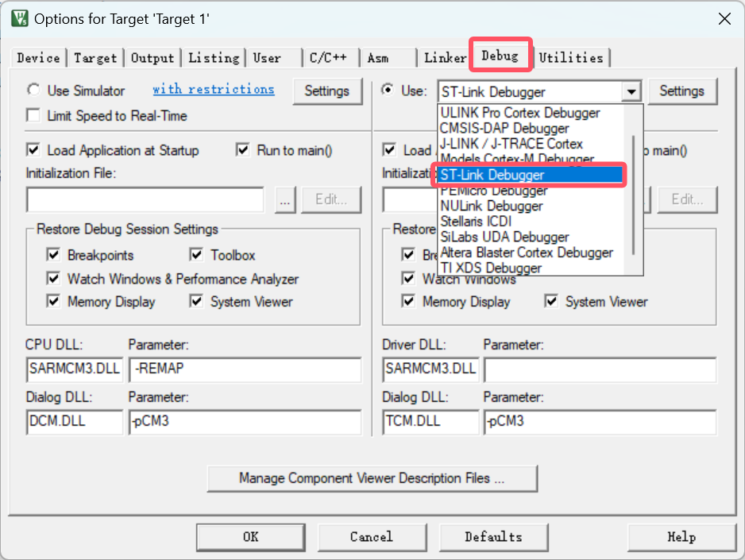Click the CPU DLL field SARMCM3.DLL
The height and width of the screenshot is (560, 745).
tap(75, 369)
